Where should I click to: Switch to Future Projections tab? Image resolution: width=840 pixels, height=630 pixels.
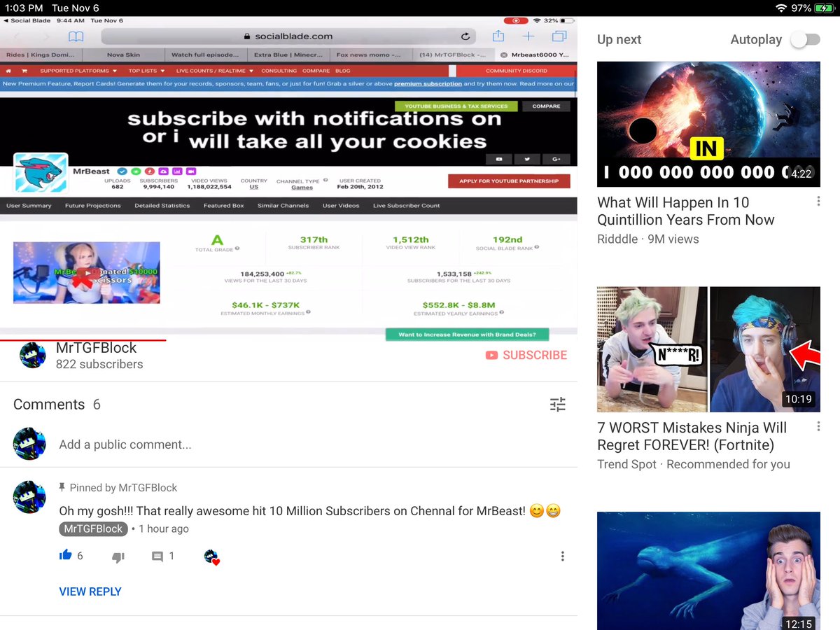click(92, 206)
